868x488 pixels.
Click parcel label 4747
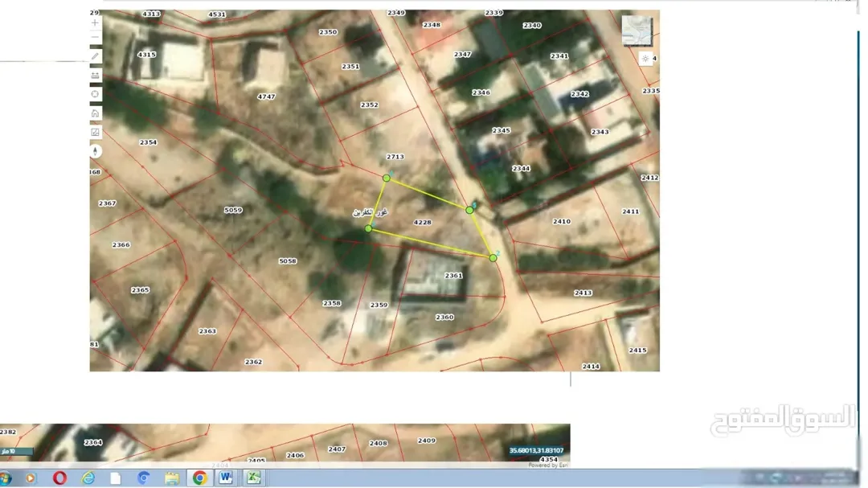pyautogui.click(x=266, y=96)
